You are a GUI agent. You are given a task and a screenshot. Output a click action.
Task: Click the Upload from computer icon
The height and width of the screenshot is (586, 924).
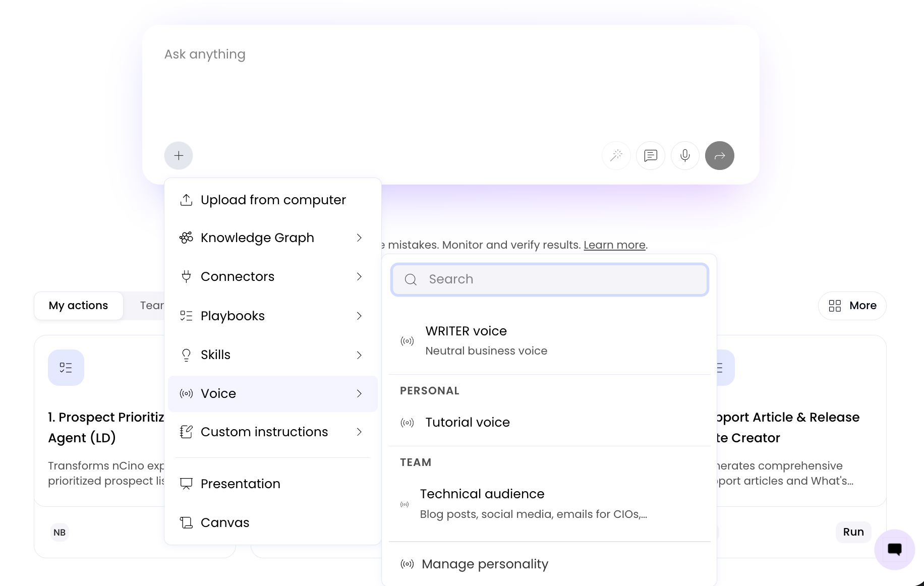point(186,200)
